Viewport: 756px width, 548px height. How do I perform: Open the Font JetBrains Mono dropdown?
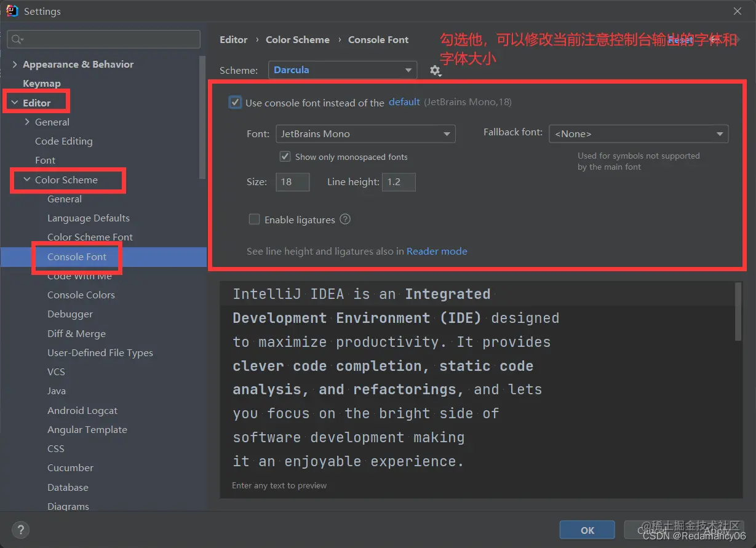[x=365, y=133]
